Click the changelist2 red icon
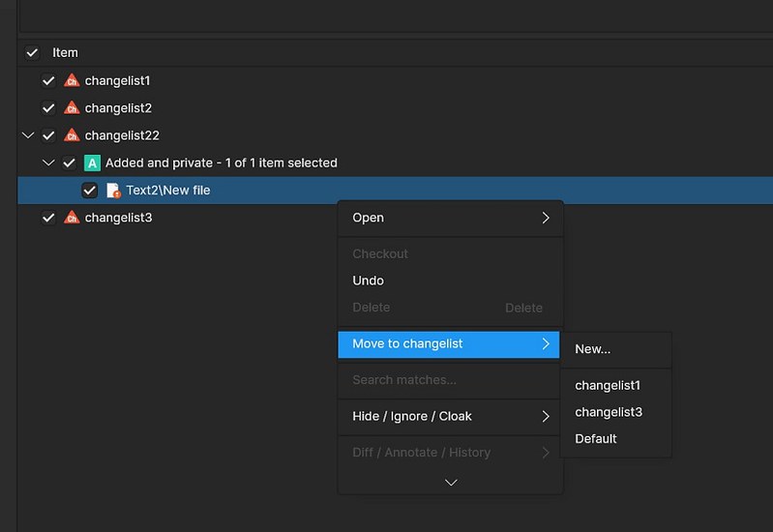 tap(71, 108)
